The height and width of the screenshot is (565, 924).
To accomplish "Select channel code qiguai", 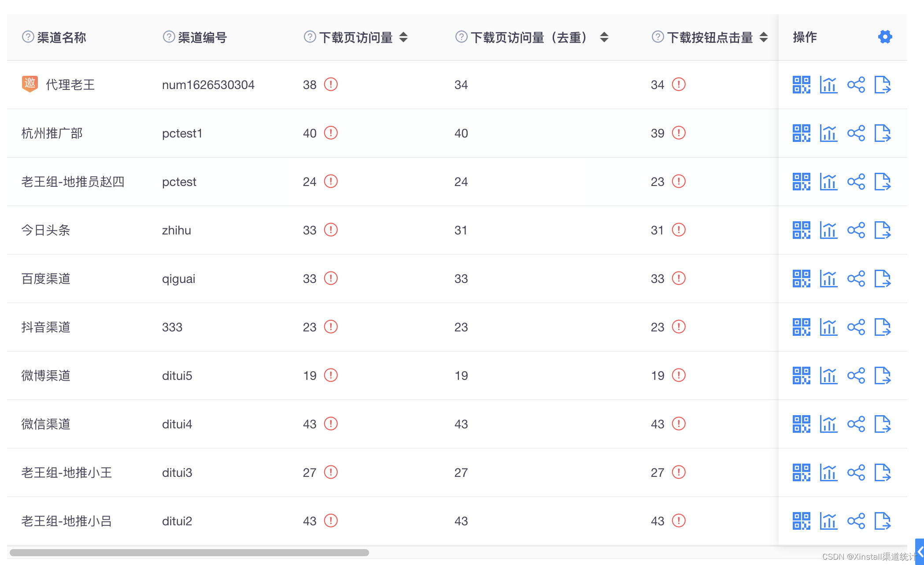I will coord(178,279).
